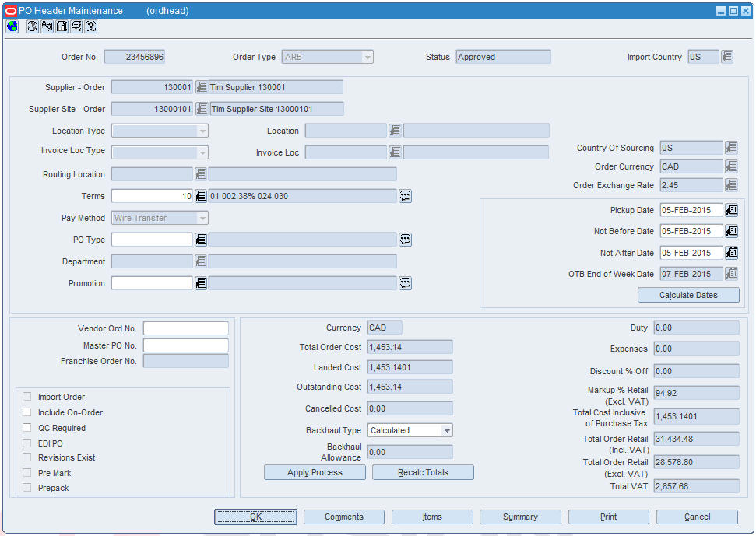Click the stacked-books toolbar icon
The height and width of the screenshot is (536, 756).
click(x=76, y=26)
